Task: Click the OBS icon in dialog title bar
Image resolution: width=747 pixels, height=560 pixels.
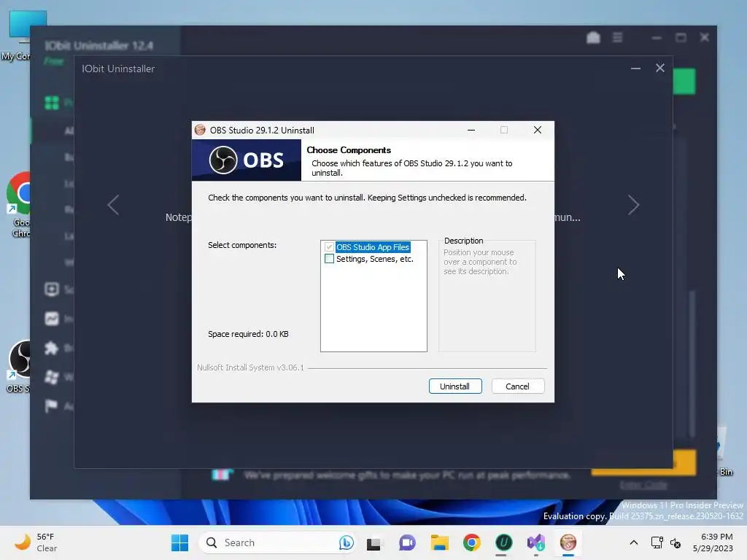Action: 200,130
